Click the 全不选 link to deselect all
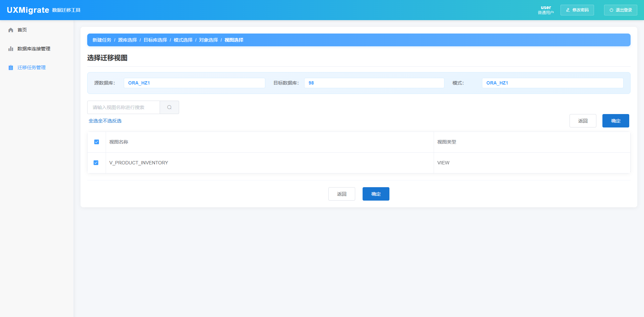 pyautogui.click(x=105, y=121)
